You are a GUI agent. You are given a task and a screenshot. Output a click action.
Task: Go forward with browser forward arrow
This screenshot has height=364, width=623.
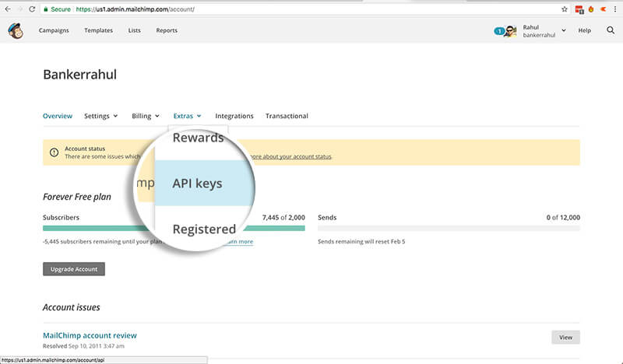[x=20, y=9]
